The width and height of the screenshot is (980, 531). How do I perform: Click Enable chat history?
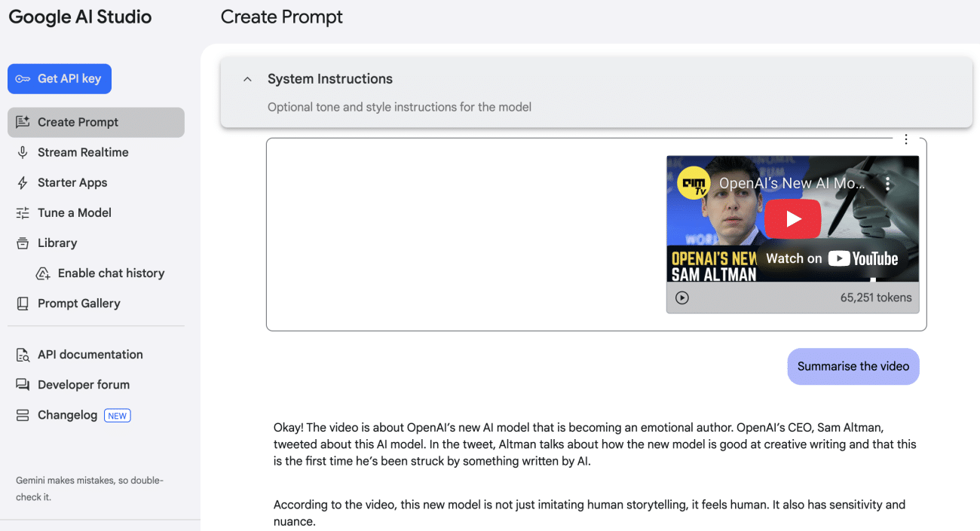[111, 273]
